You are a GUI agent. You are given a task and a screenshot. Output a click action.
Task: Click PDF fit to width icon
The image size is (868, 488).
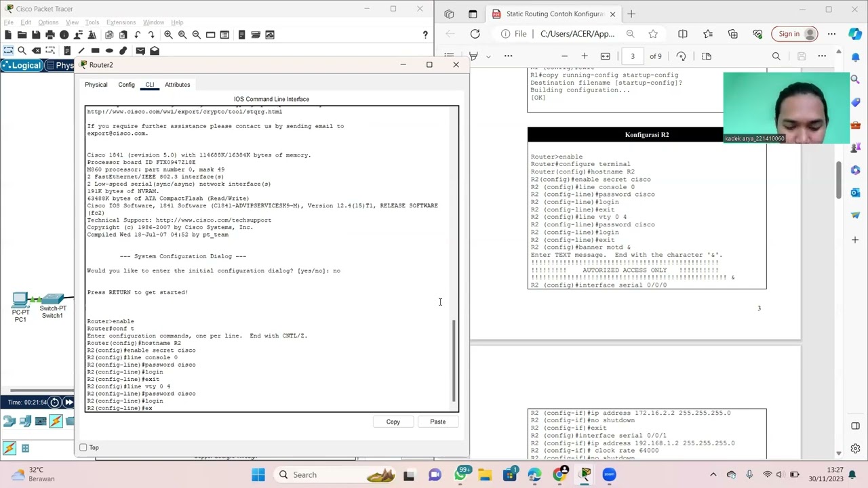click(606, 56)
